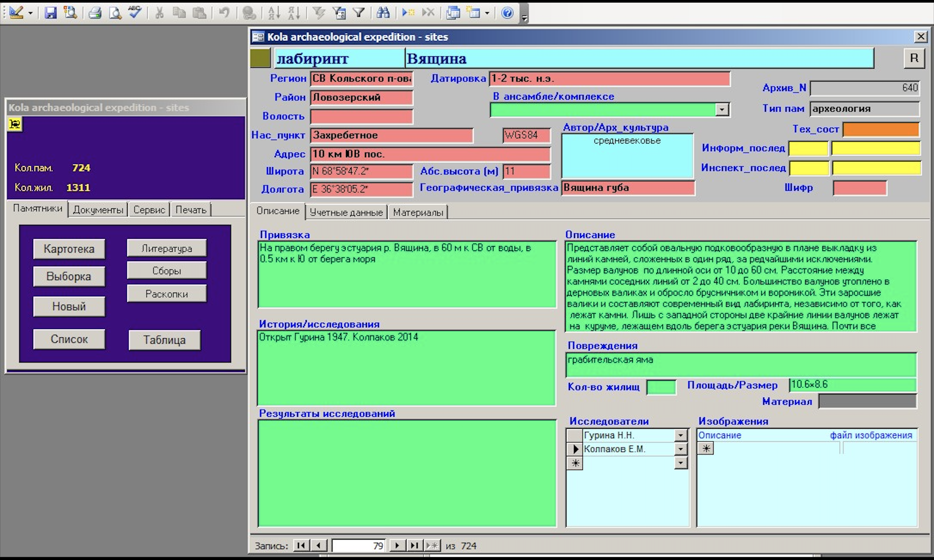Click the olive color square near 'лабиринт'
This screenshot has width=934, height=560.
(x=260, y=58)
